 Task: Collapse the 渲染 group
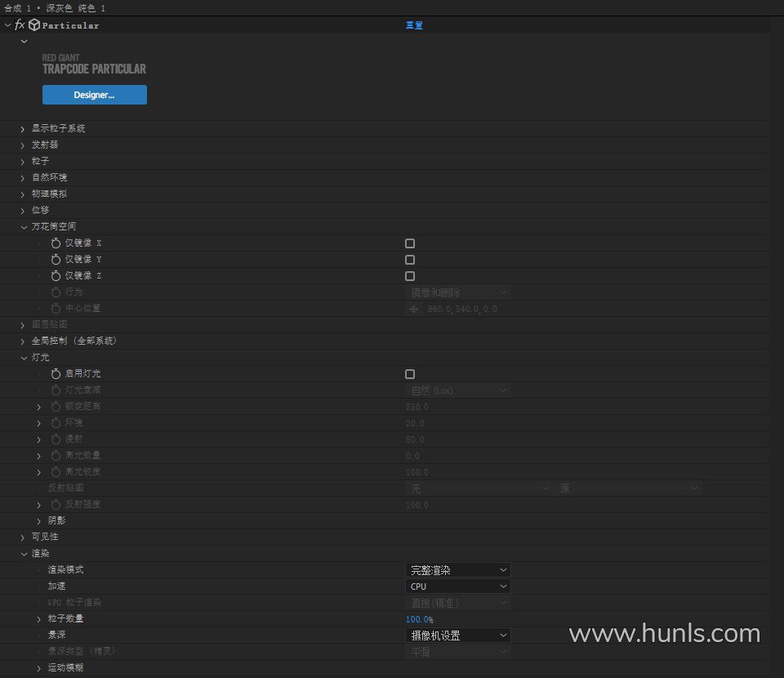point(24,554)
